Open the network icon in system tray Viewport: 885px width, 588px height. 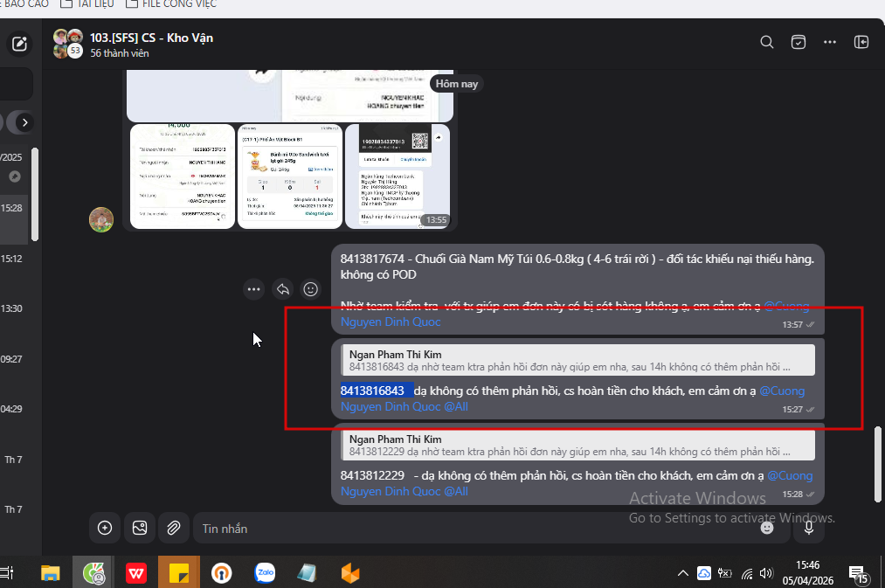747,574
